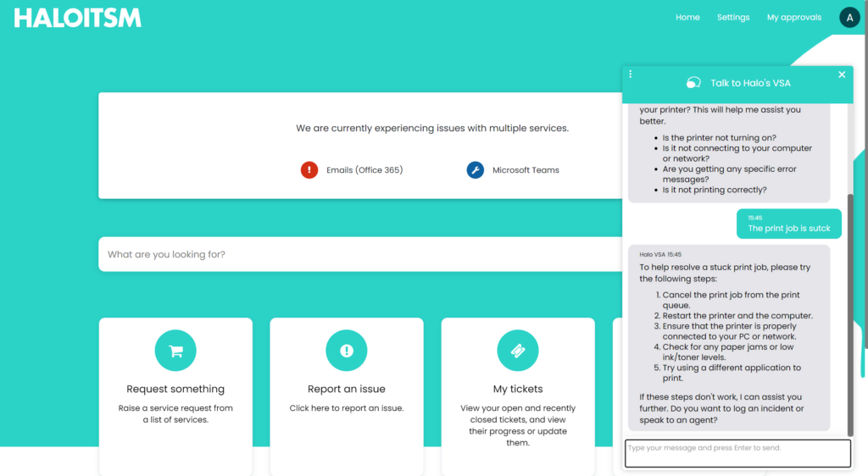
Task: Click the ticket icon for My tickets
Action: [517, 351]
